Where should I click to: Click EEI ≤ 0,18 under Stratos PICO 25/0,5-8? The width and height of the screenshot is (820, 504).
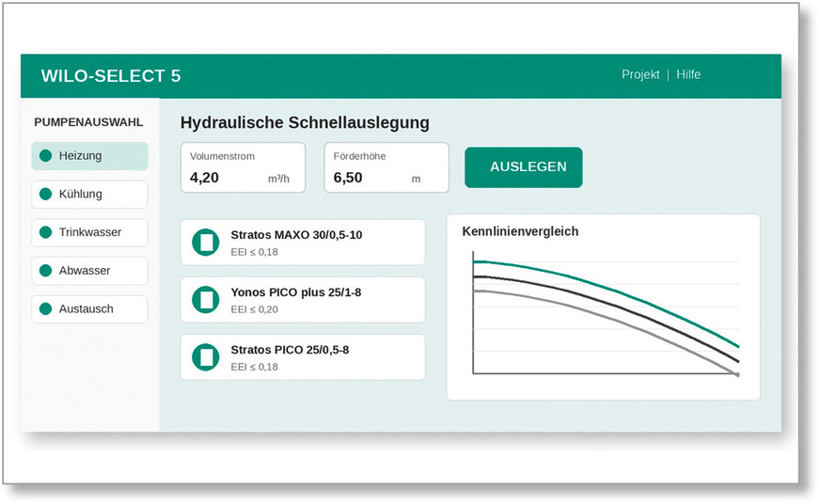tap(254, 367)
